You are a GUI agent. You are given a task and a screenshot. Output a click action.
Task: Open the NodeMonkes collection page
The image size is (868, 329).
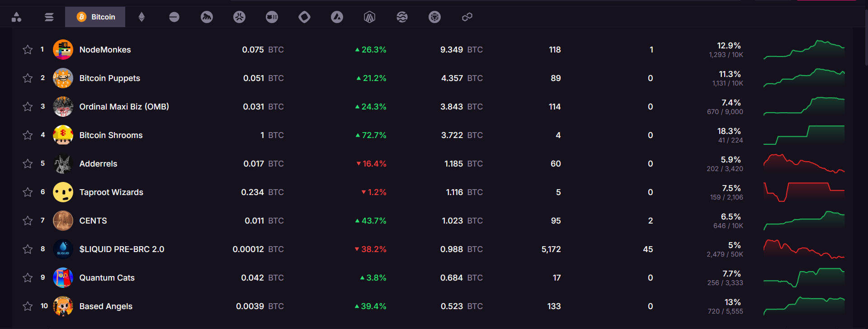tap(105, 50)
